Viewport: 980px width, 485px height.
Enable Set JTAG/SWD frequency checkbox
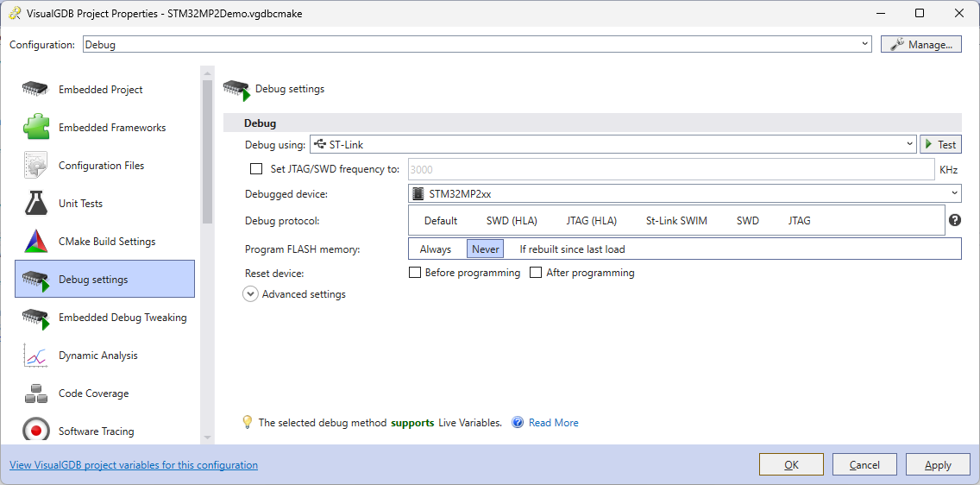255,169
